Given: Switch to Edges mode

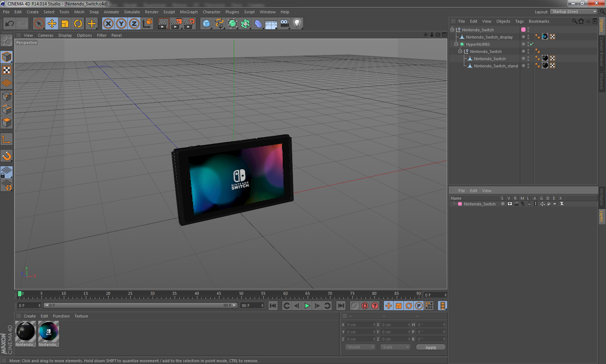Looking at the screenshot, I should pyautogui.click(x=6, y=110).
